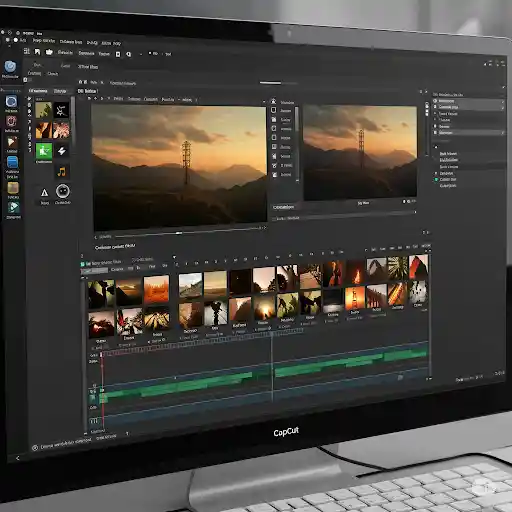Collapse the arrow section in the right panel
512x512 pixels.
pyautogui.click(x=436, y=147)
